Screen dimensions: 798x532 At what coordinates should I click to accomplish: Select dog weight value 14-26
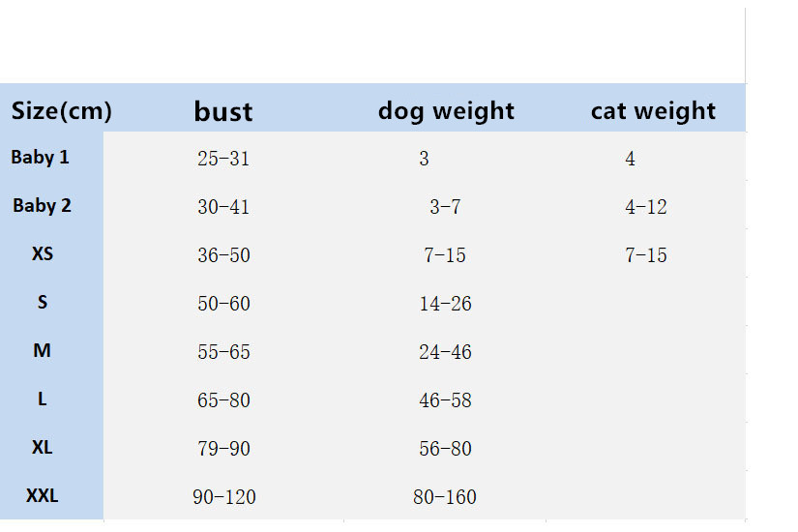445,304
